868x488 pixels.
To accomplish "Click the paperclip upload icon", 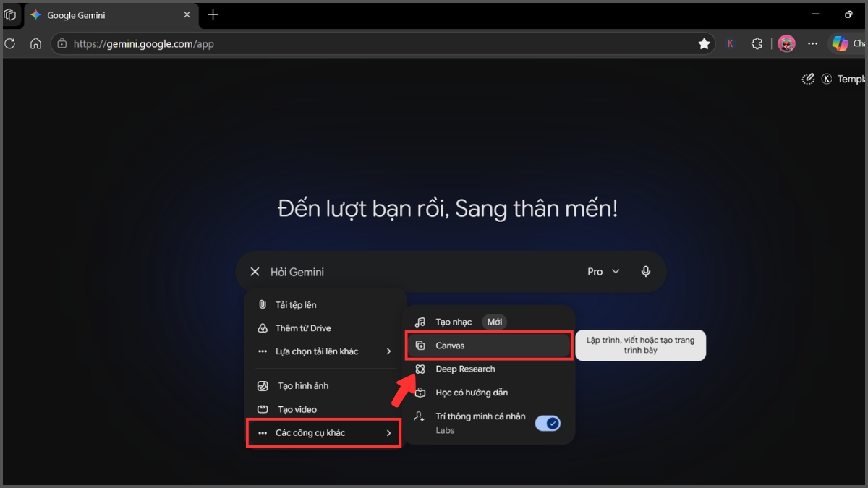I will pos(263,305).
